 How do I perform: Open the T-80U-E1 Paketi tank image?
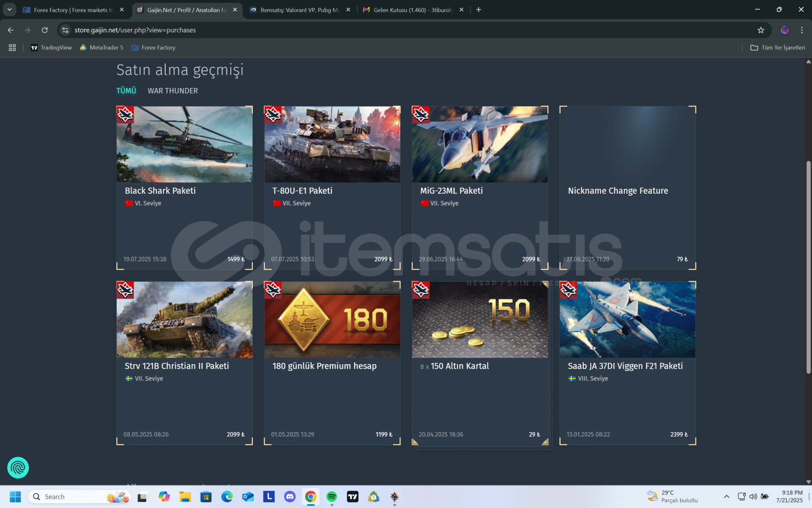(332, 144)
